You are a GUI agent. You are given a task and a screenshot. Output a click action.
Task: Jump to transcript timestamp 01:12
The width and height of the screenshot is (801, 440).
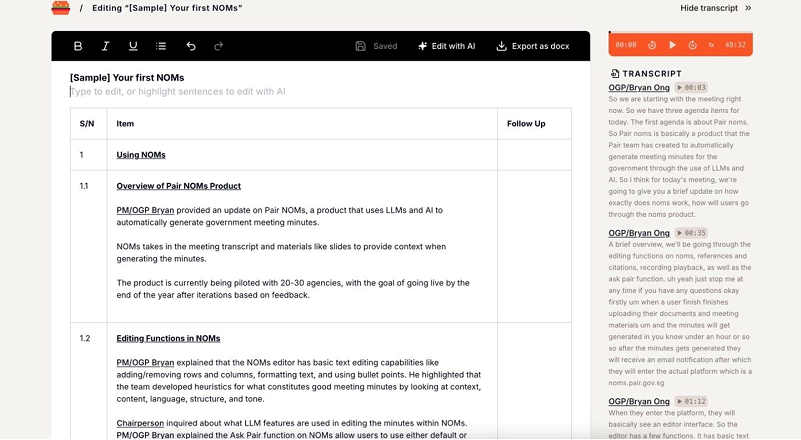coord(691,402)
